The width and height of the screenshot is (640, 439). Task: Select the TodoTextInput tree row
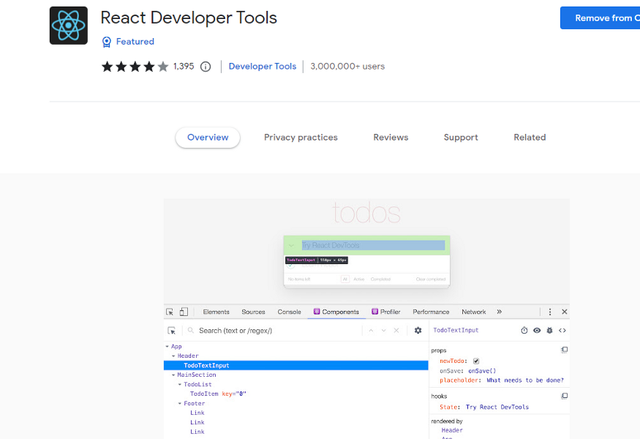coord(296,366)
